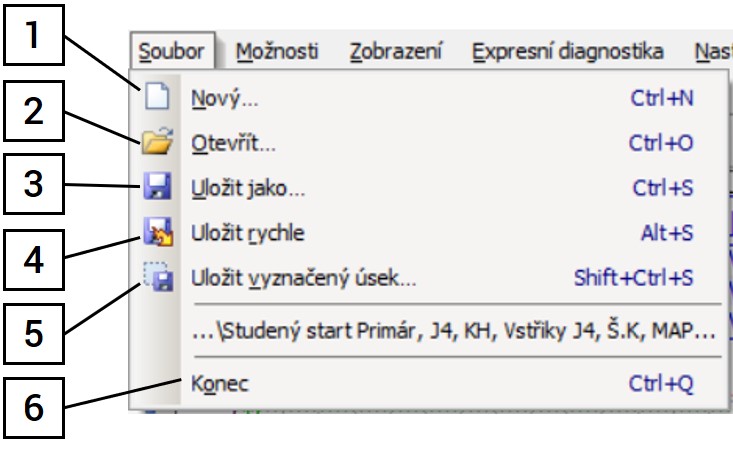Open the recent file Studený start Primár
Screen dimensions: 733x453
453,330
